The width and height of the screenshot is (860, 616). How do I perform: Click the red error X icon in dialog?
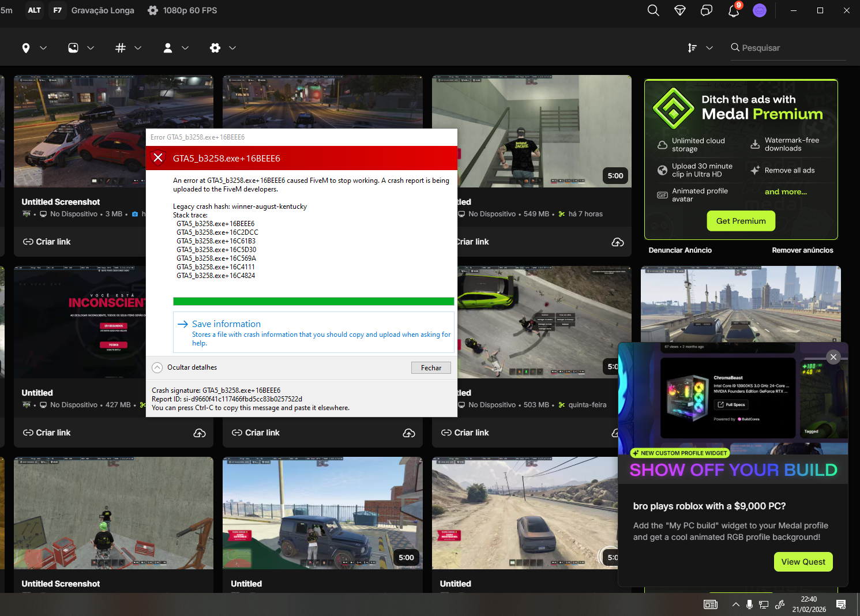pos(158,158)
